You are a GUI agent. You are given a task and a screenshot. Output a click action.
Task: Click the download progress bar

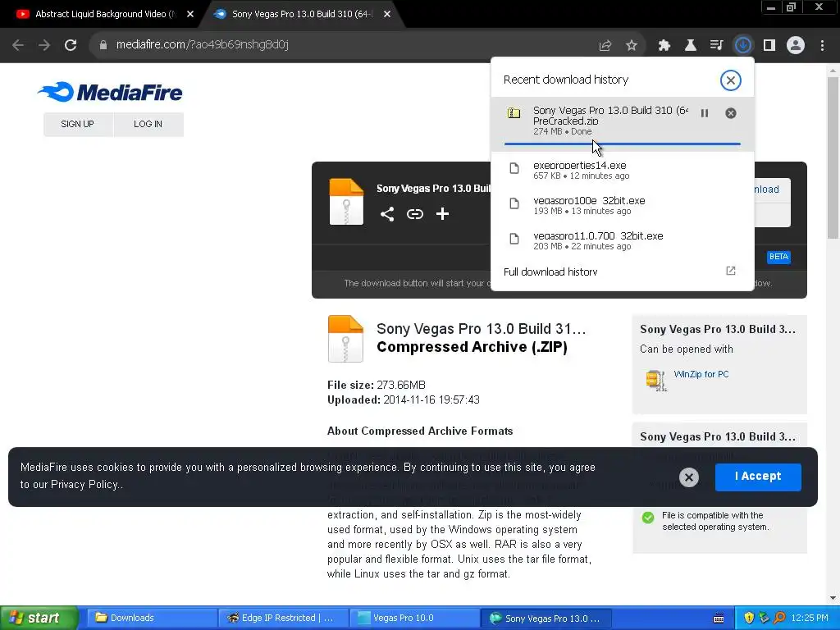coord(622,144)
